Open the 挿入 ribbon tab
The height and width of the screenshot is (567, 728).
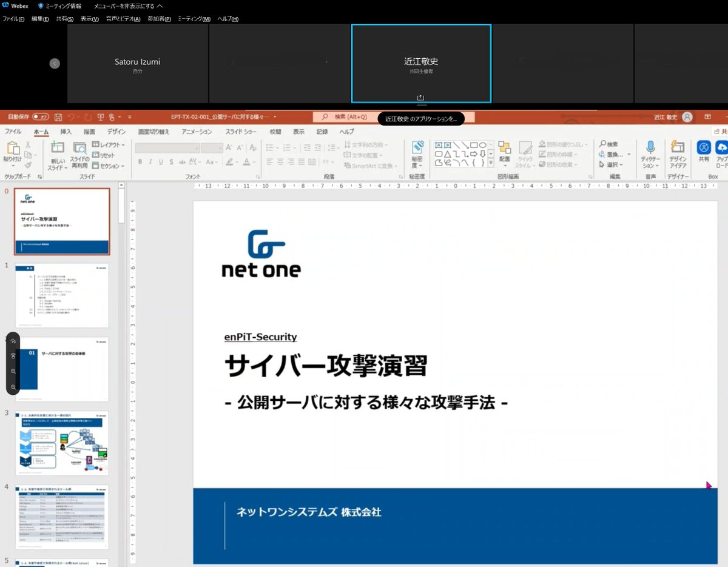(66, 132)
